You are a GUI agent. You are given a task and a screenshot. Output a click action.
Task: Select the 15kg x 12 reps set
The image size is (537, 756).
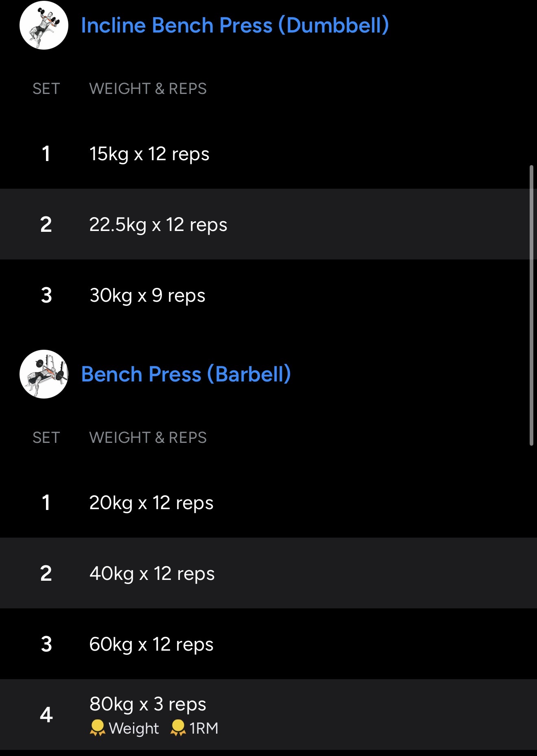click(149, 154)
